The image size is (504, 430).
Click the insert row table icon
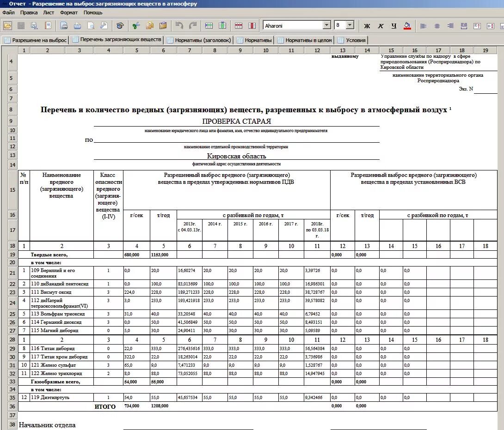click(x=209, y=26)
